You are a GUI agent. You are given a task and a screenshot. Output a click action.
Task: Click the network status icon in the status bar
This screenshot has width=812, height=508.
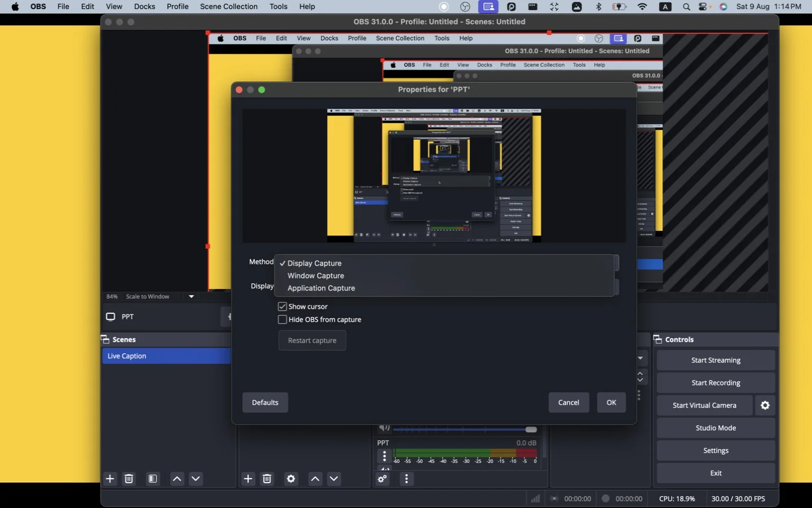pos(535,498)
